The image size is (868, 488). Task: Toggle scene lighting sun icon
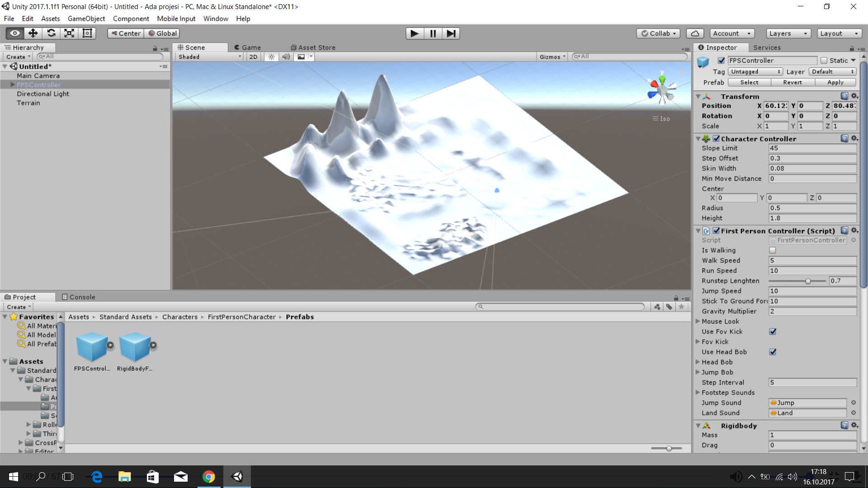pyautogui.click(x=271, y=57)
